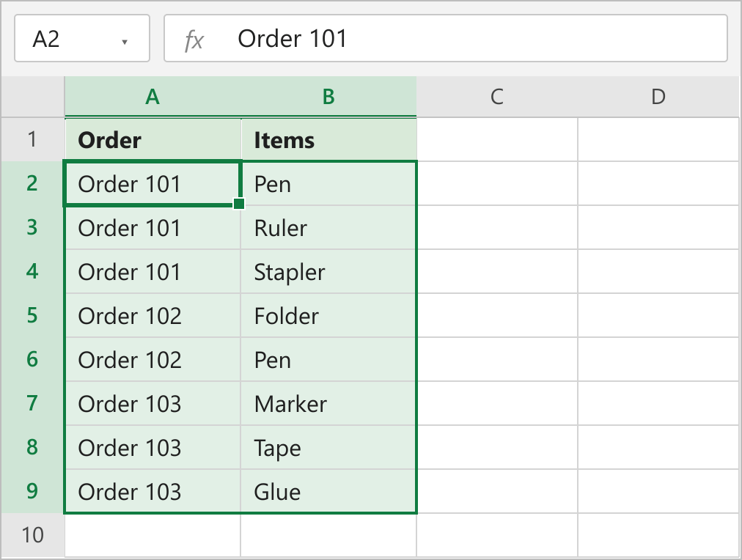The image size is (742, 560).
Task: Select the Marker cell
Action: (328, 403)
